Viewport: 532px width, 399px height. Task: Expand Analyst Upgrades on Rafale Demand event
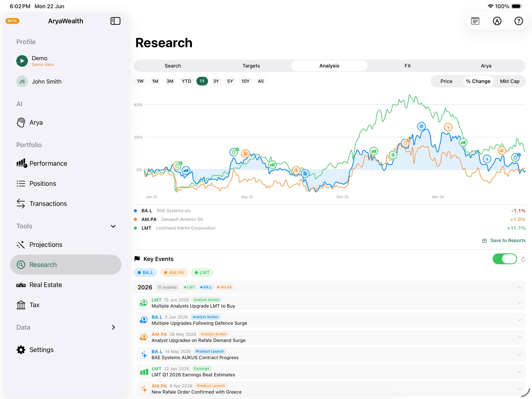519,337
